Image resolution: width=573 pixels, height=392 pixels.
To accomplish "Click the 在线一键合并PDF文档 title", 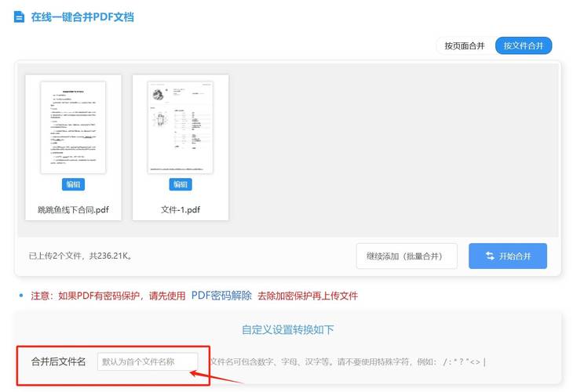I will (82, 17).
